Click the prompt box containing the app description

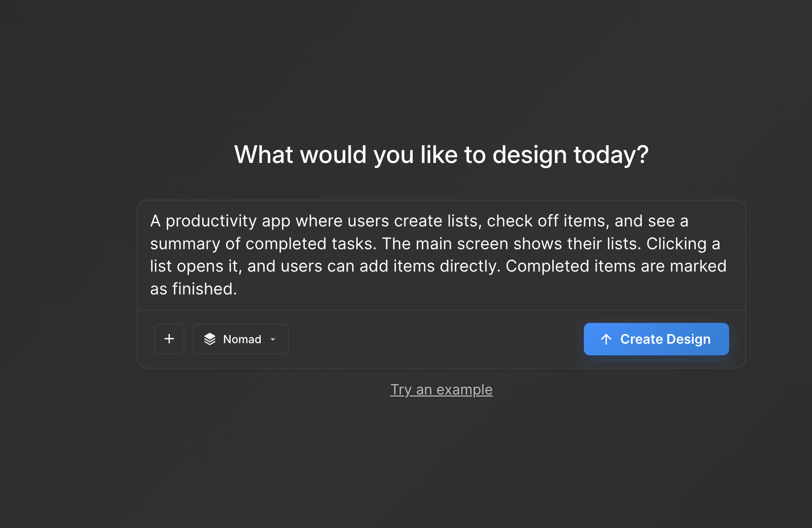441,254
